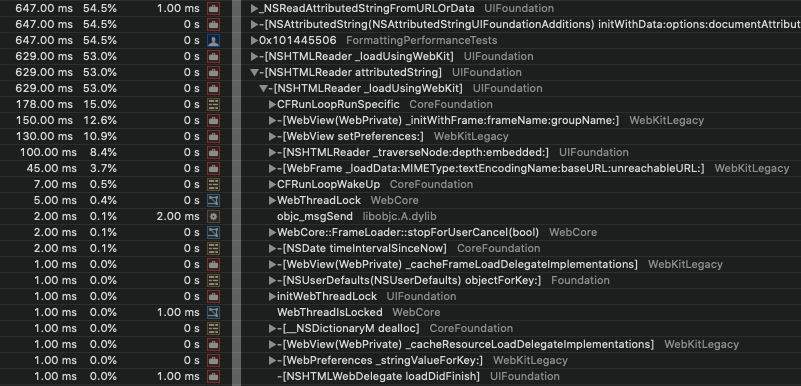Expand CFRunLoopWakeUp disclosure triangle
This screenshot has width=801, height=386.
(273, 184)
